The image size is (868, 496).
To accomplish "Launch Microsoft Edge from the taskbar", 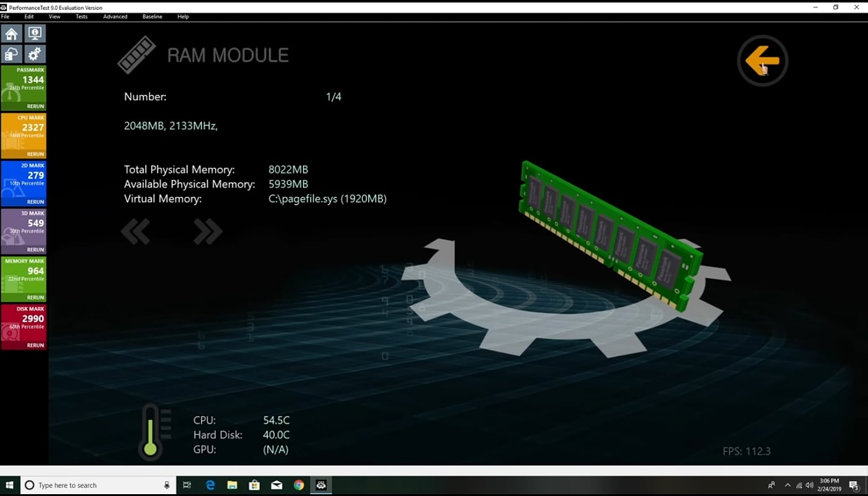I will click(x=210, y=485).
